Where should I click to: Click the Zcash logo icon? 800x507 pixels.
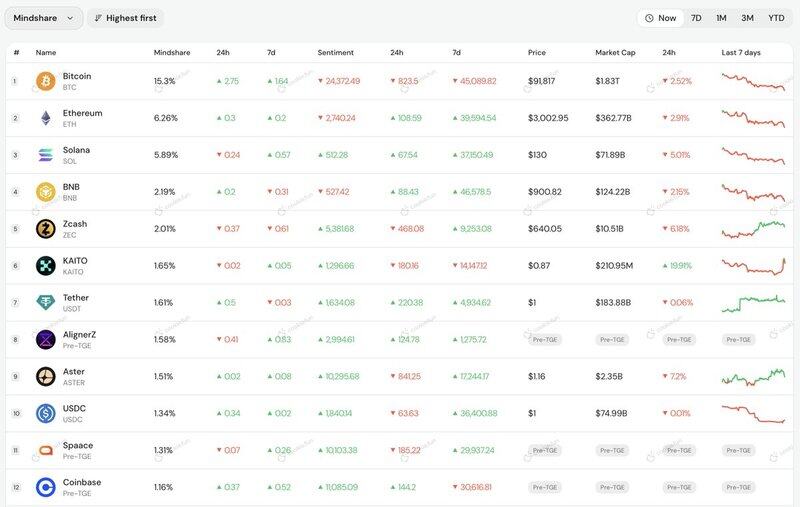tap(45, 229)
